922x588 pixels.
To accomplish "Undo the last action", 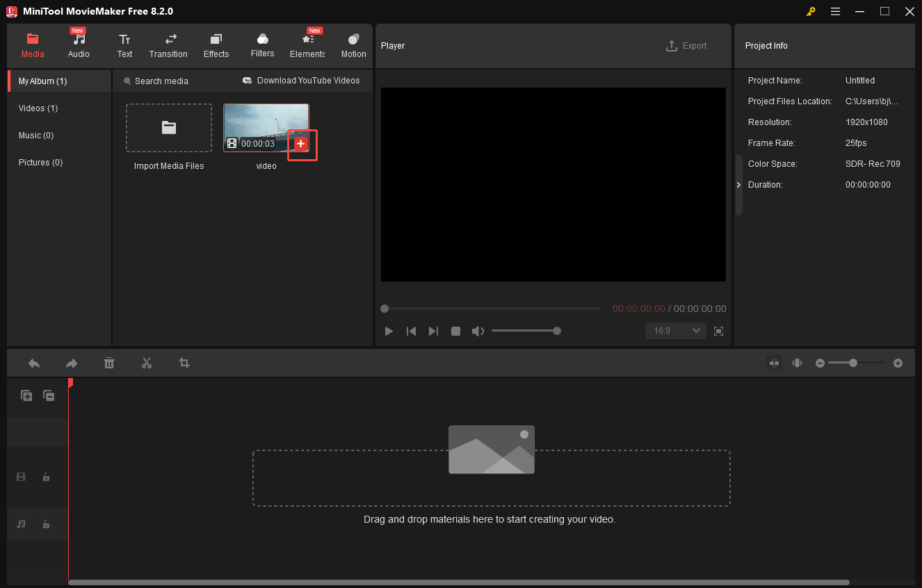I will [34, 363].
